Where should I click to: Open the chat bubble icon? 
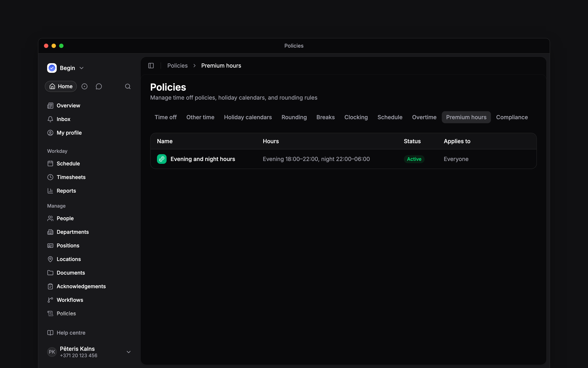pos(99,86)
